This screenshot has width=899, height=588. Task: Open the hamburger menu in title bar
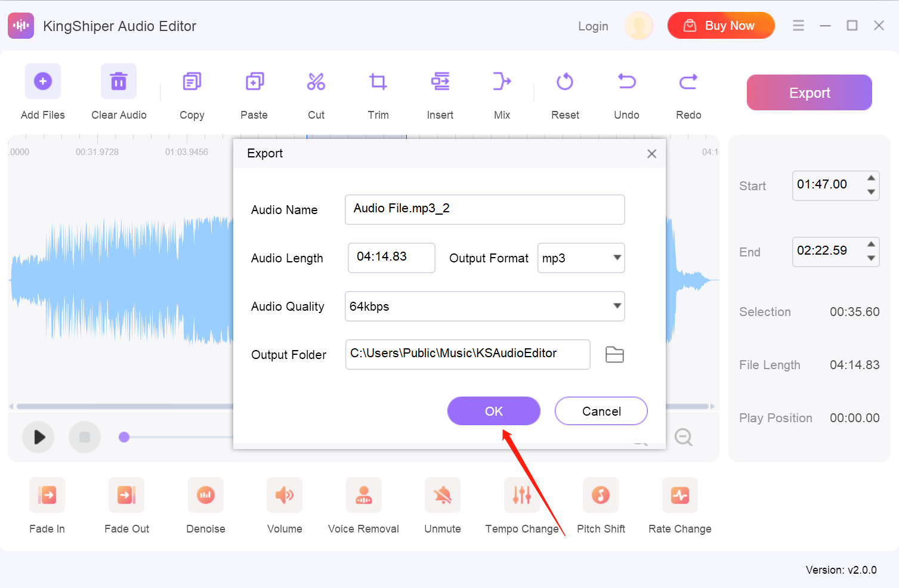click(x=798, y=26)
